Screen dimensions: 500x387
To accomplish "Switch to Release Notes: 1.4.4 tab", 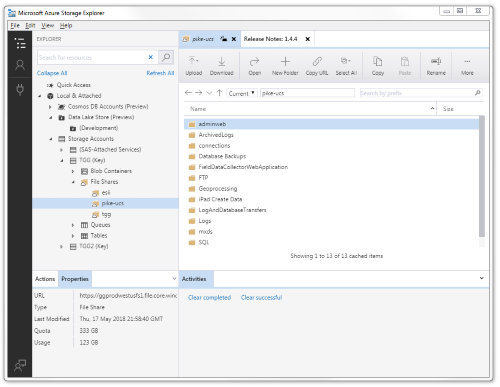I will tap(270, 39).
